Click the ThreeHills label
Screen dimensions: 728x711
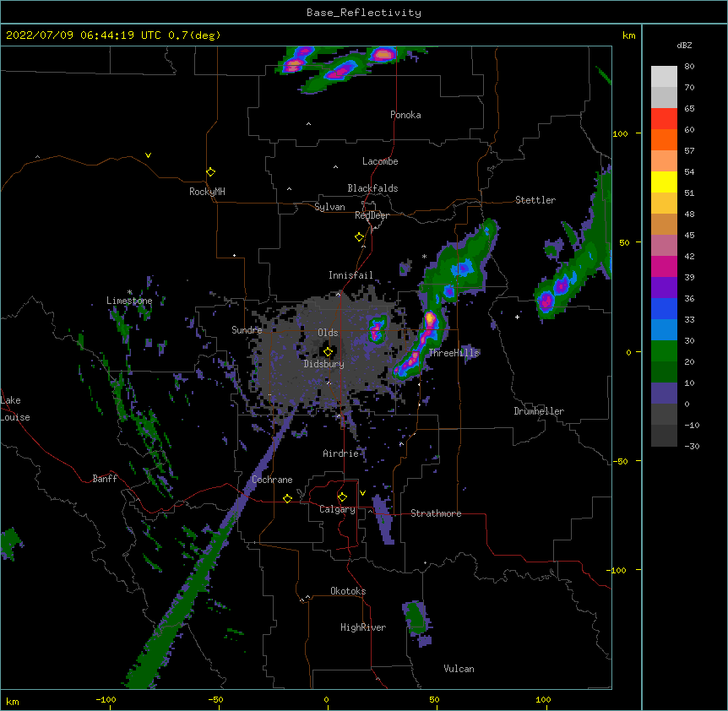(x=454, y=353)
